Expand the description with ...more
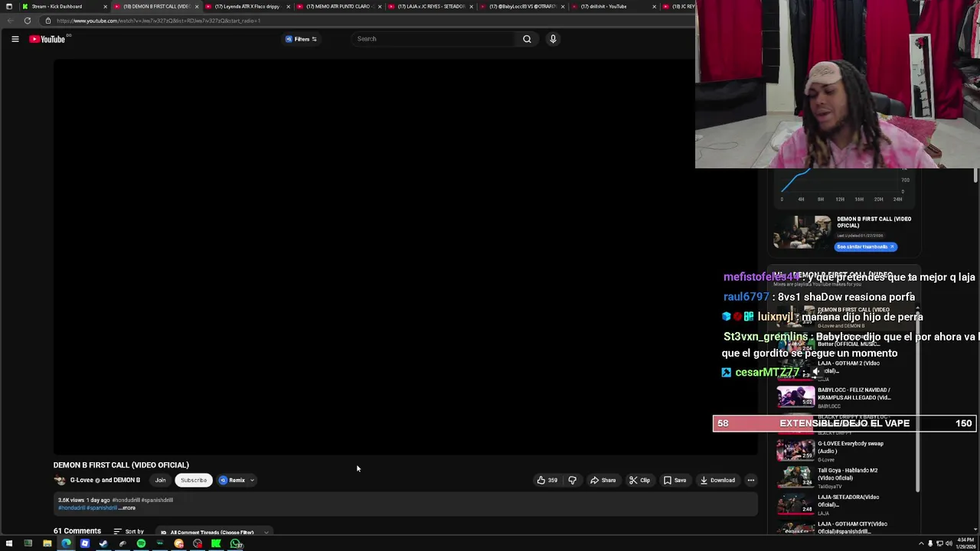Screen dimensions: 980x551 (127, 508)
